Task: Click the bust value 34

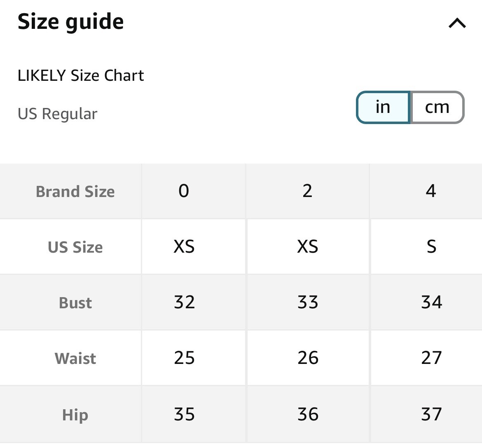Action: pos(432,302)
